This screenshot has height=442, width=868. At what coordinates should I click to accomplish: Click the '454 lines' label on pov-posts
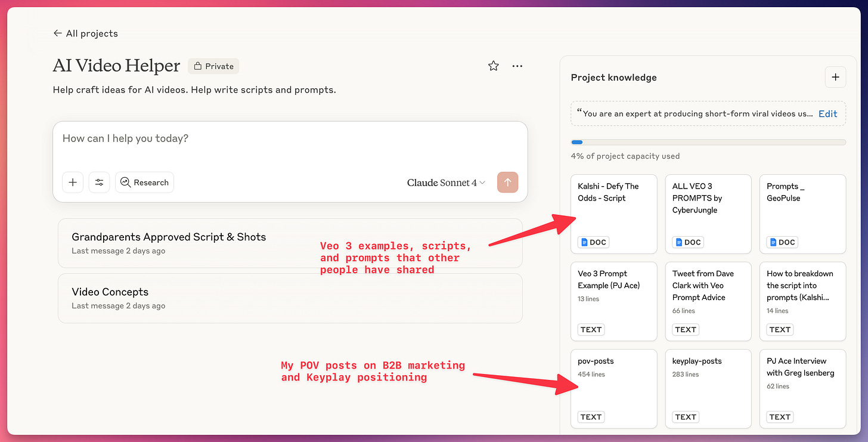click(x=591, y=375)
